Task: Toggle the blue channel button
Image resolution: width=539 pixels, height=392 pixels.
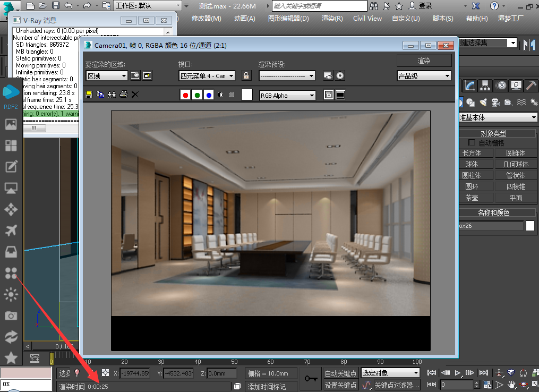Action: tap(209, 95)
